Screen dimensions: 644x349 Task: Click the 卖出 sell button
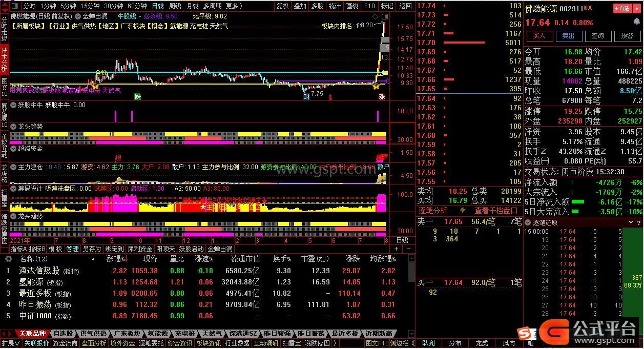tap(568, 36)
